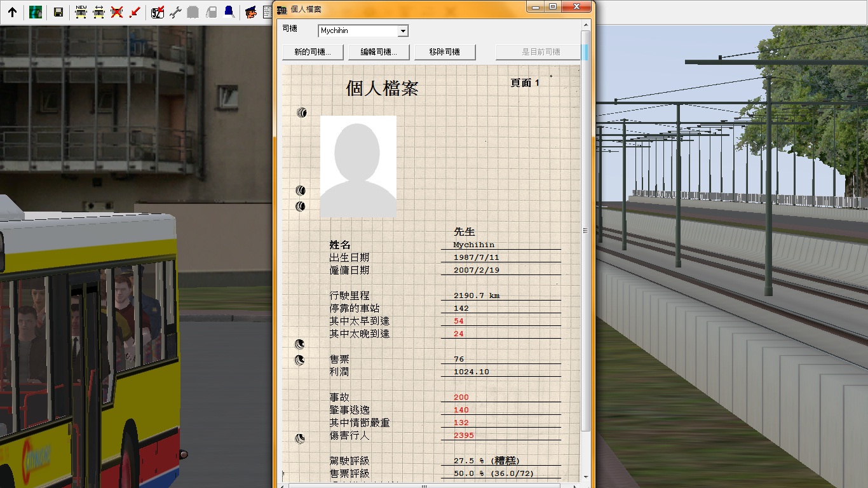Open the driver profile icon in the toolbar
This screenshot has width=868, height=488.
tap(251, 12)
